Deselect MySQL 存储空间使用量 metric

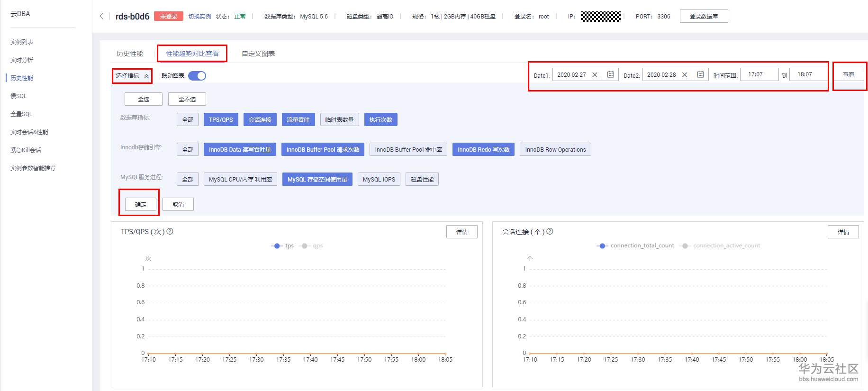click(317, 179)
